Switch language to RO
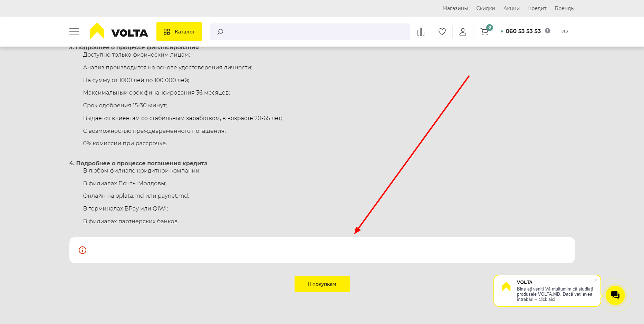This screenshot has height=324, width=644. [x=564, y=31]
